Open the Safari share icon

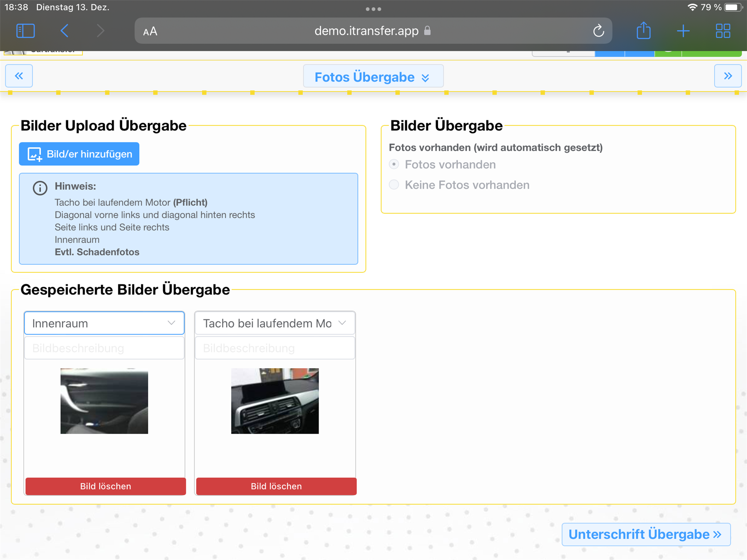(x=644, y=31)
